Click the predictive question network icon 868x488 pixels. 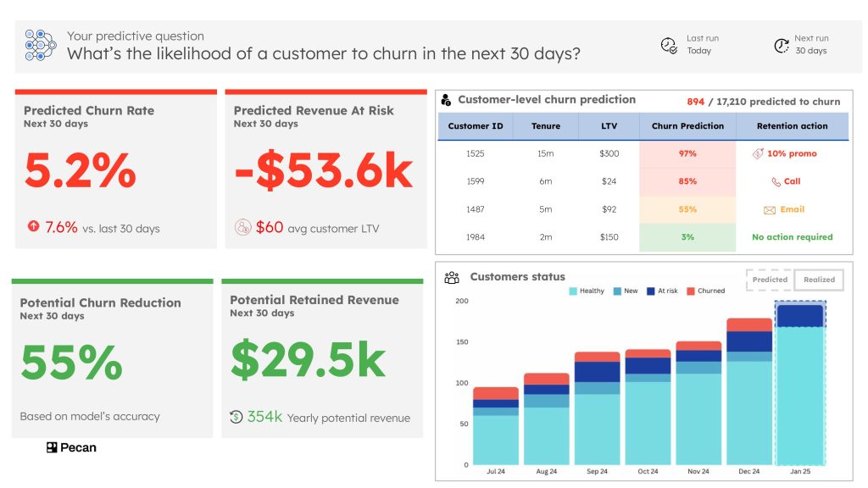[x=40, y=45]
